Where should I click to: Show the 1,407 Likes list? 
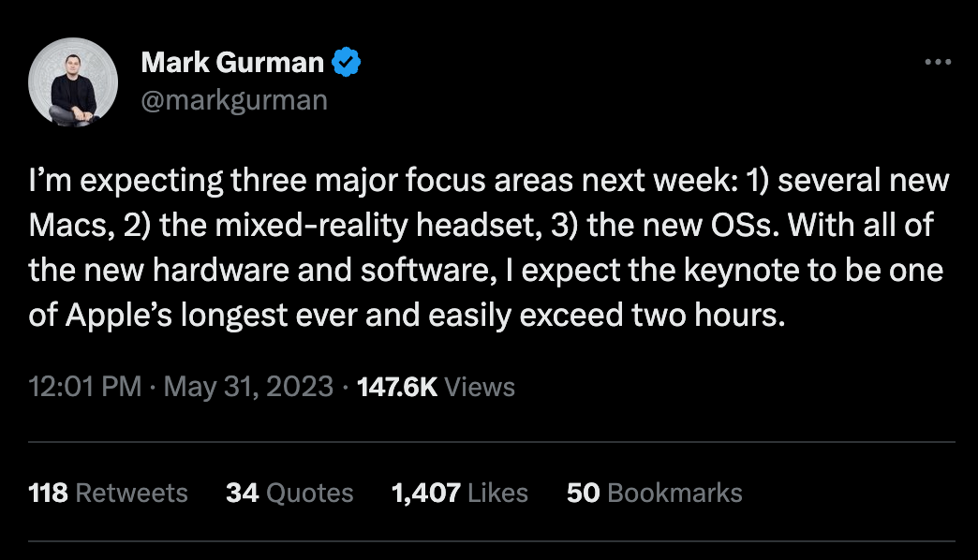coord(426,493)
